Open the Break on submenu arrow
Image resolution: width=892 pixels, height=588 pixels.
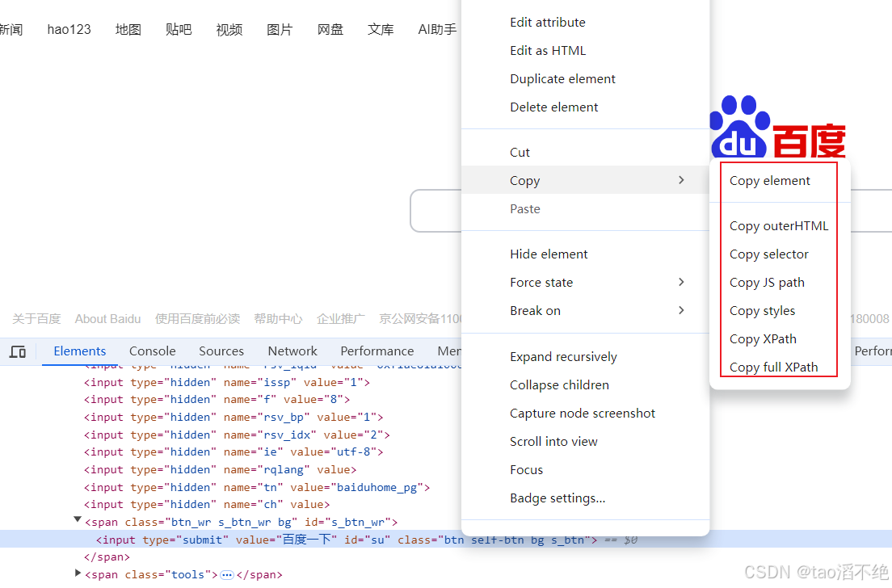pos(681,310)
